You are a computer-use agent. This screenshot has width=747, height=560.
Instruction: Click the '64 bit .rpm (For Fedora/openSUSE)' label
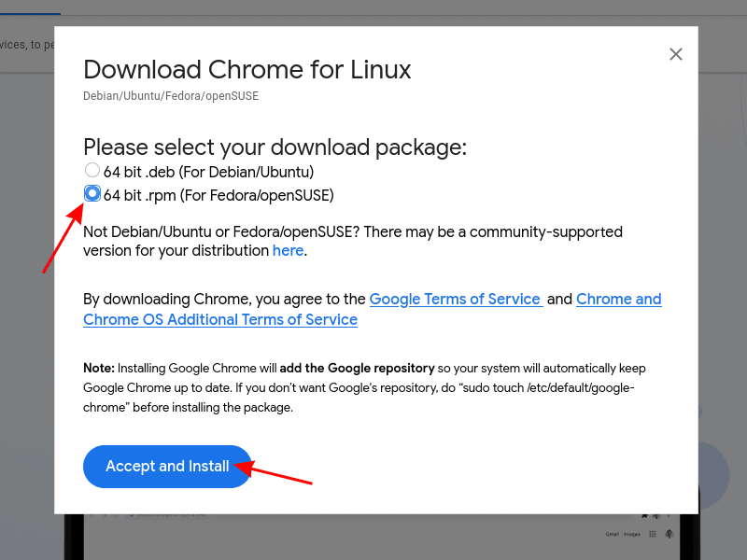218,195
